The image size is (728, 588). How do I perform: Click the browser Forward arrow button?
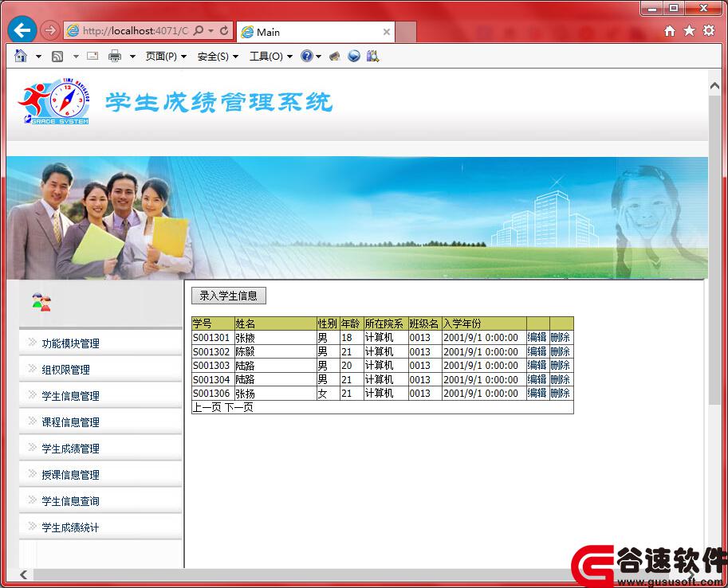[49, 30]
